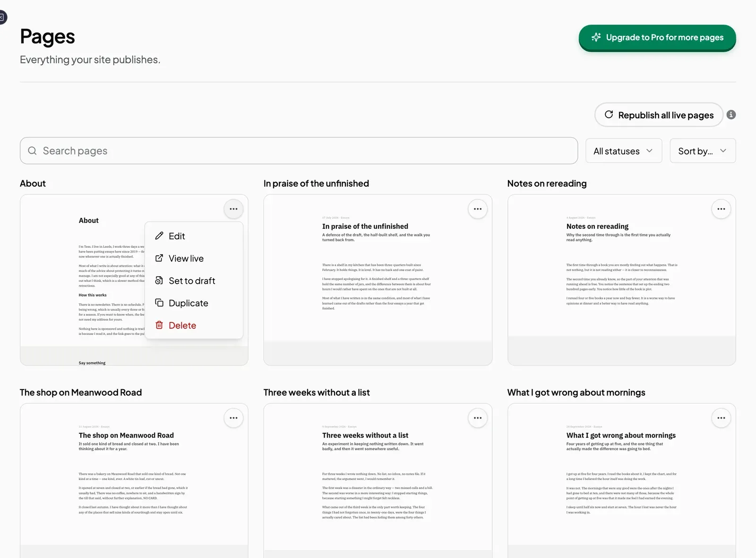Click the sparkle icon on Upgrade button
Image resolution: width=756 pixels, height=558 pixels.
(x=596, y=37)
